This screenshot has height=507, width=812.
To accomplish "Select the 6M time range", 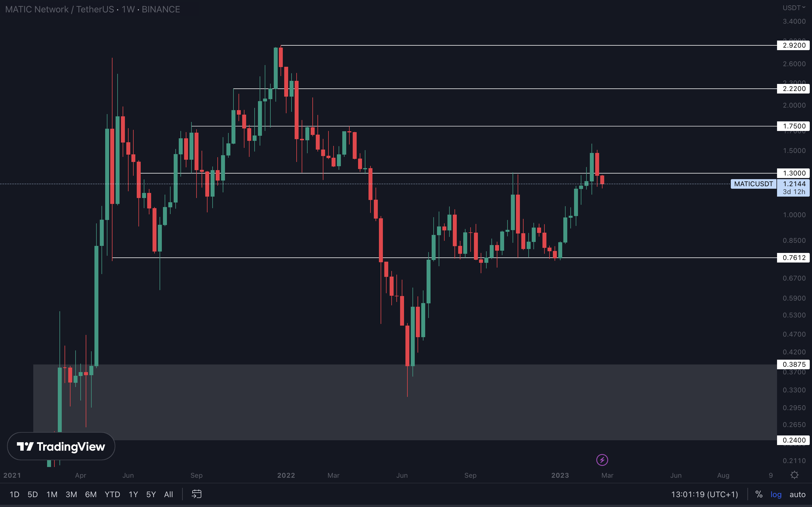I will (91, 494).
